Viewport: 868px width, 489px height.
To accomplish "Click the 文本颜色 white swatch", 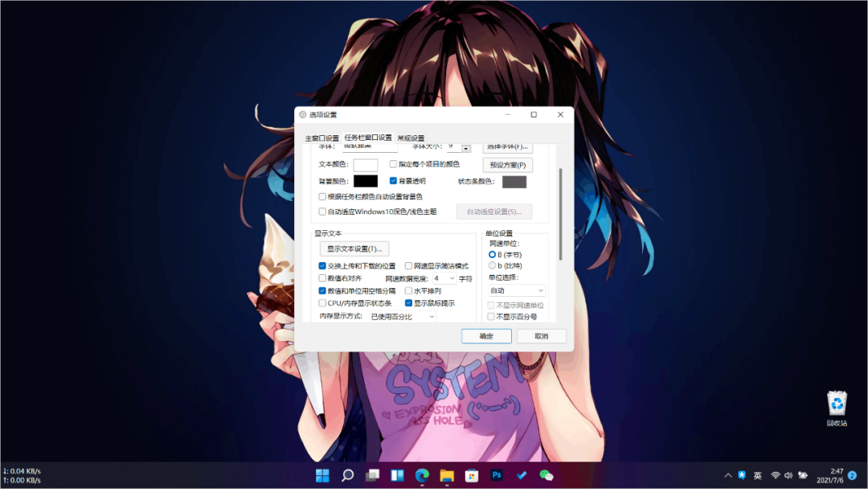I will point(366,165).
